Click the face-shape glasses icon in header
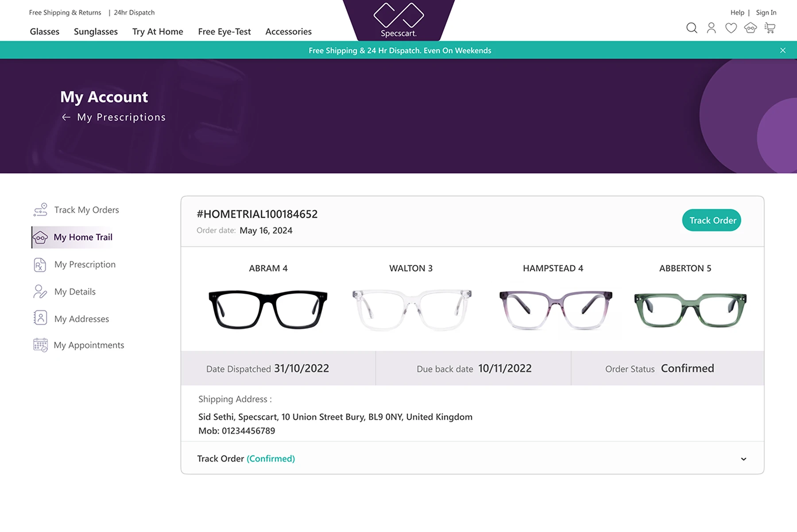 [750, 28]
